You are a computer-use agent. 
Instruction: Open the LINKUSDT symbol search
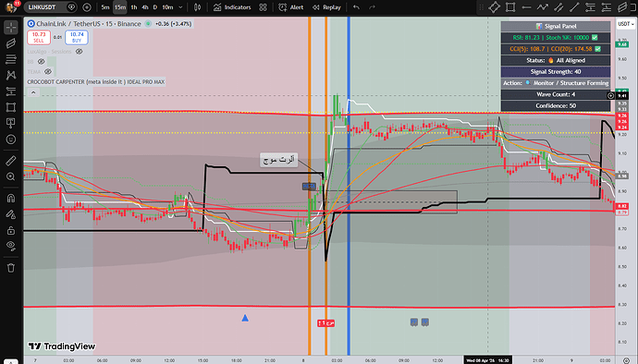coord(42,7)
